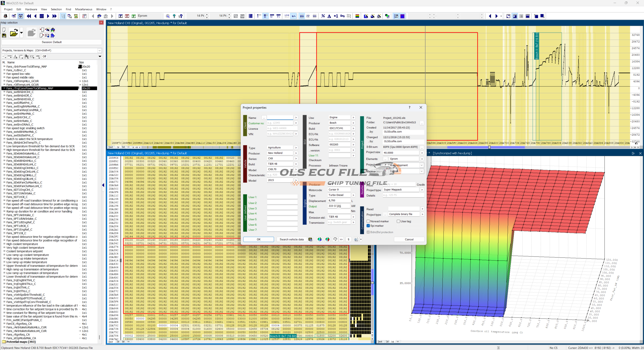644x350 pixels.
Task: Click the client Name input field
Action: tap(280, 117)
